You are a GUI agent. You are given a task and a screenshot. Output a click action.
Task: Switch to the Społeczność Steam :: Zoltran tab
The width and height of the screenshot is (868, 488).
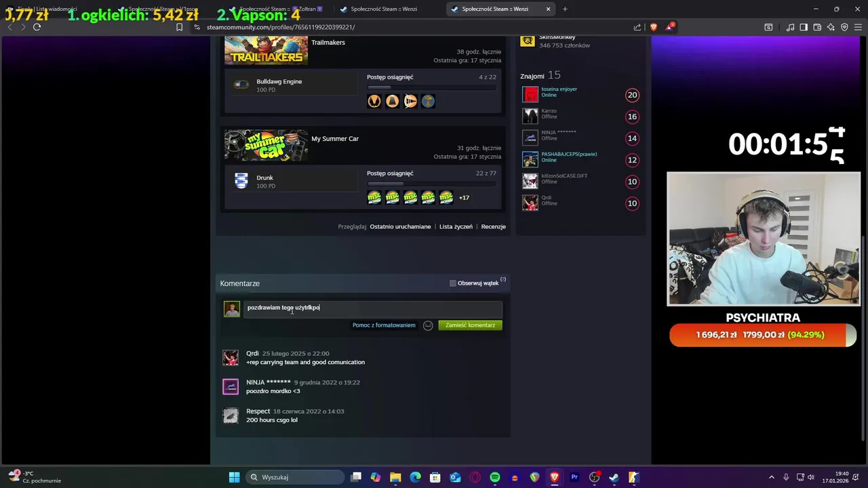click(277, 9)
